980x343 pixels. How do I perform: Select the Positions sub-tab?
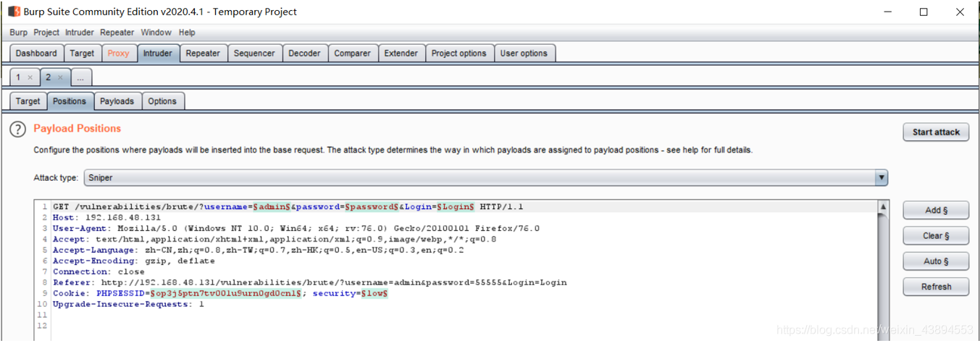point(70,101)
